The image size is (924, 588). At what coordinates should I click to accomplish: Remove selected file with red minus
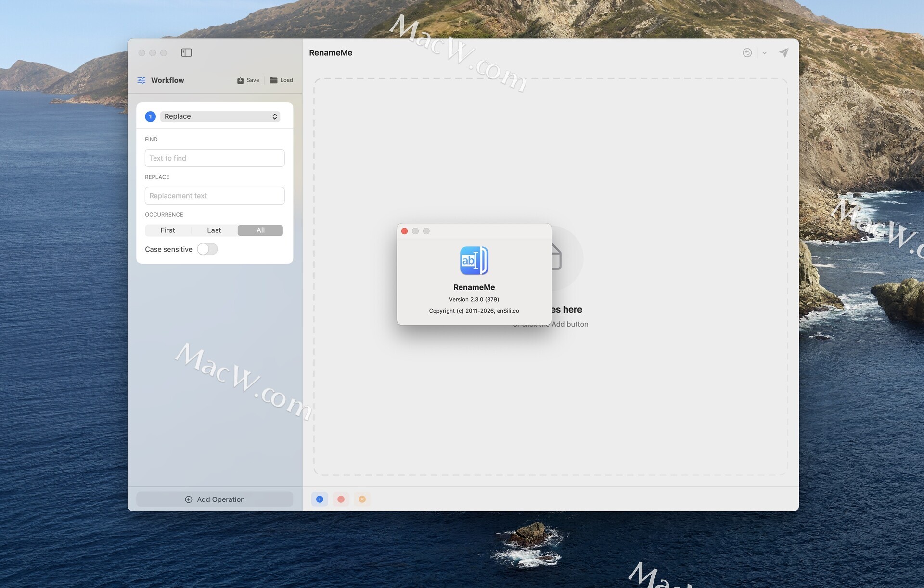tap(341, 499)
